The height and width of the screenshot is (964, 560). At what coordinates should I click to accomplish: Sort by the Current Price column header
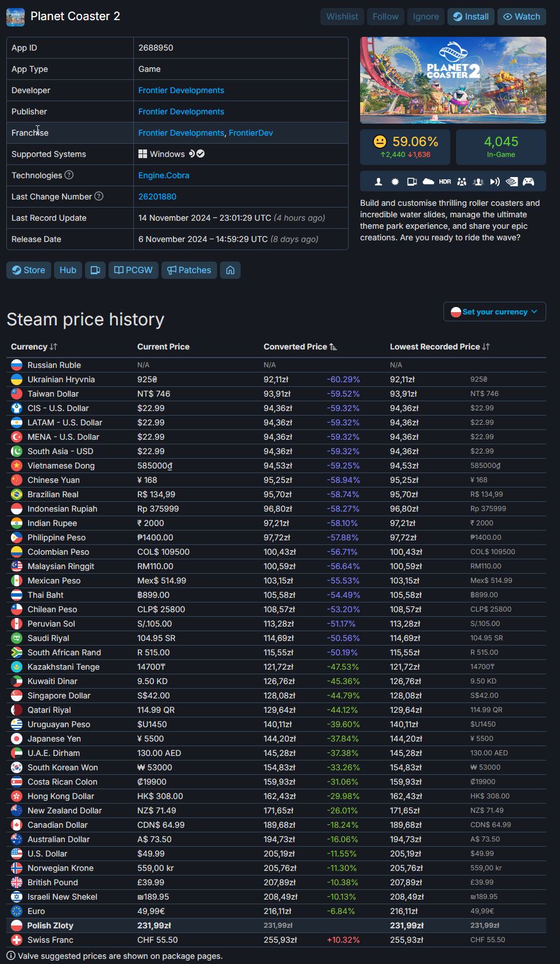pos(163,347)
